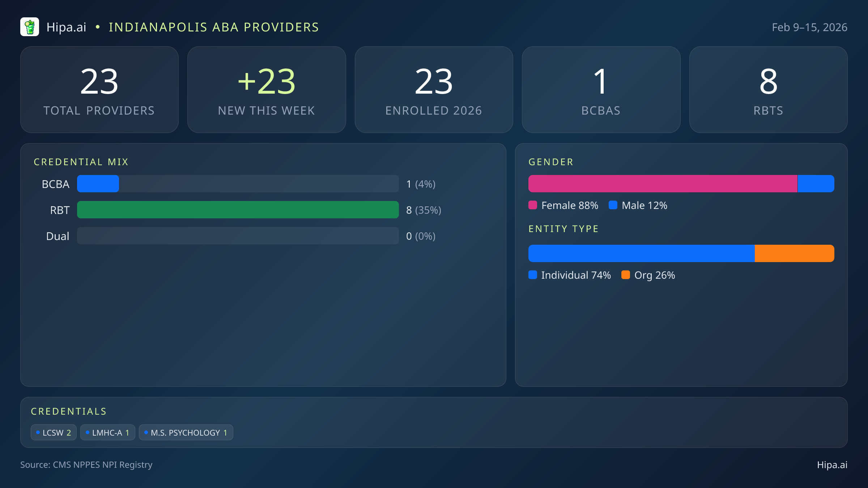Viewport: 868px width, 488px height.
Task: Select the LCSW 2 credential chip
Action: 54,432
